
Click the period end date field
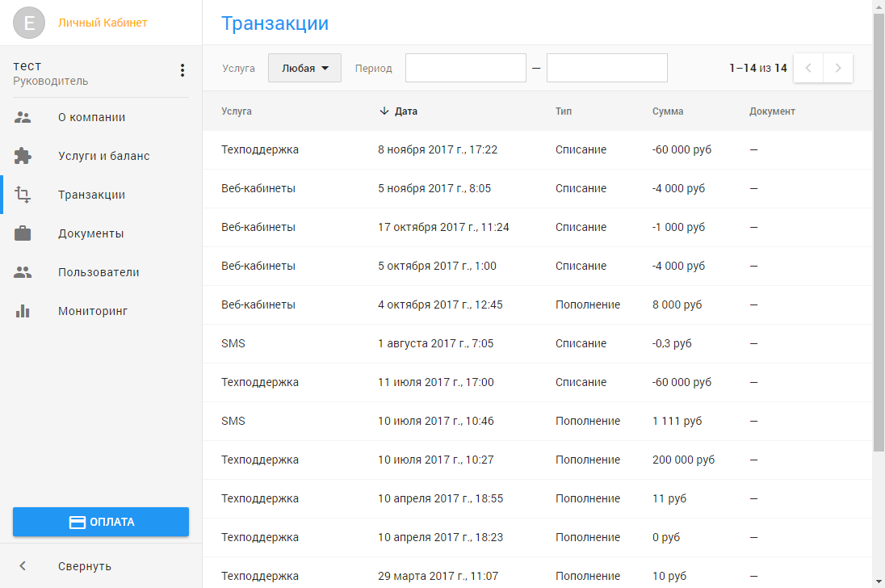coord(606,68)
